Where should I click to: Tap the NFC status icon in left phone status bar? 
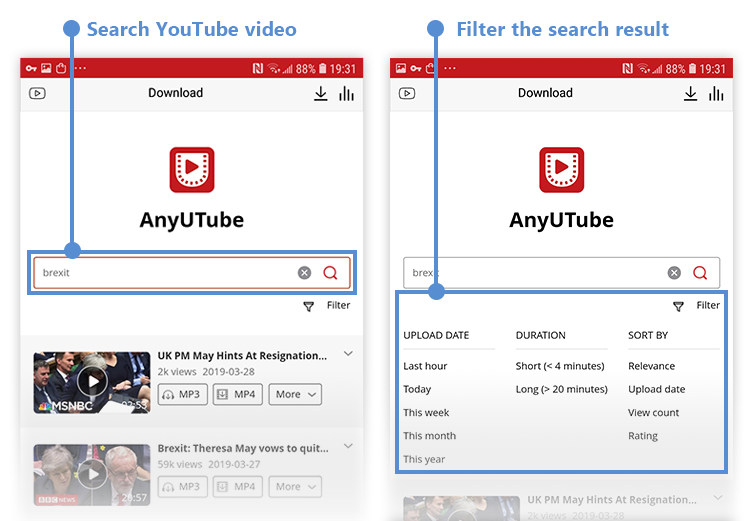click(x=258, y=68)
